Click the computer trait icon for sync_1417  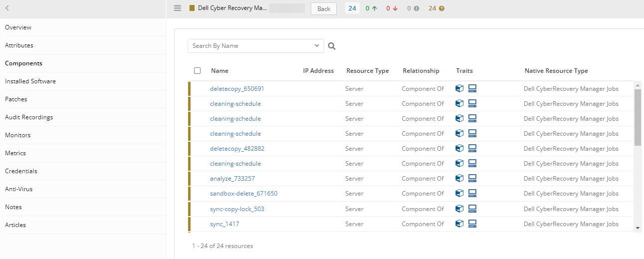click(x=472, y=224)
